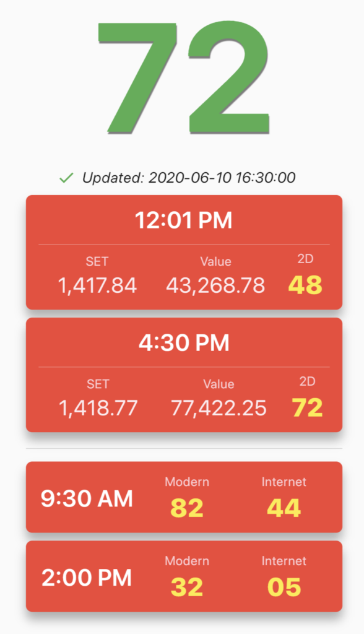Image resolution: width=364 pixels, height=634 pixels.
Task: Select the Updated 2020-06-10 timestamp text
Action: tap(189, 178)
